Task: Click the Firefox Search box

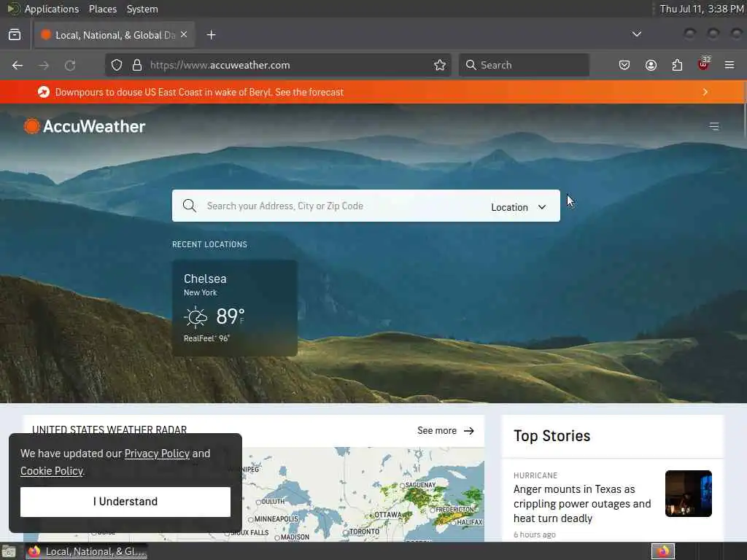Action: pos(524,65)
